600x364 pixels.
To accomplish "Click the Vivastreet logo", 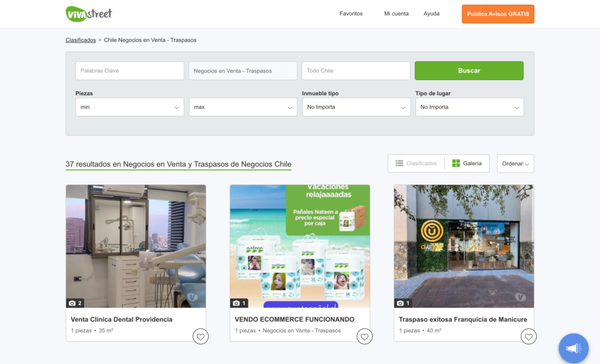I will 88,13.
